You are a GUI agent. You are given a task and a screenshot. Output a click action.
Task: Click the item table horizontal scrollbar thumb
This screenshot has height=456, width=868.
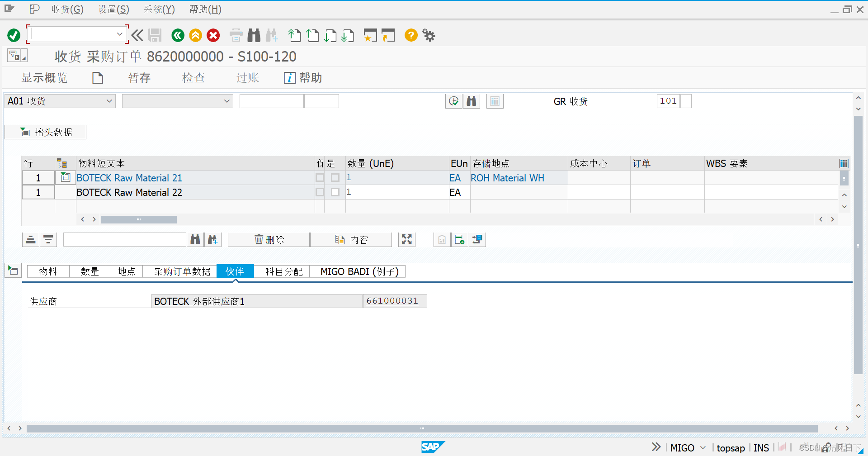pos(139,219)
